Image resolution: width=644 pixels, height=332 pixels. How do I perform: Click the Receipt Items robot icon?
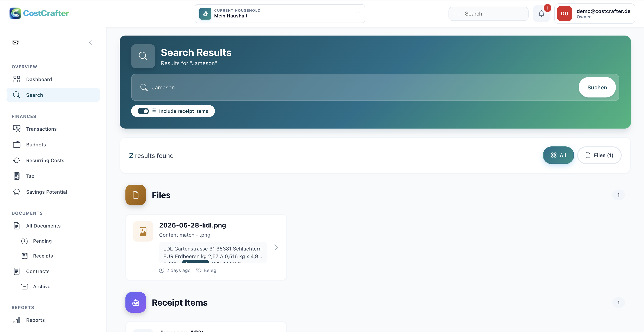coord(135,302)
